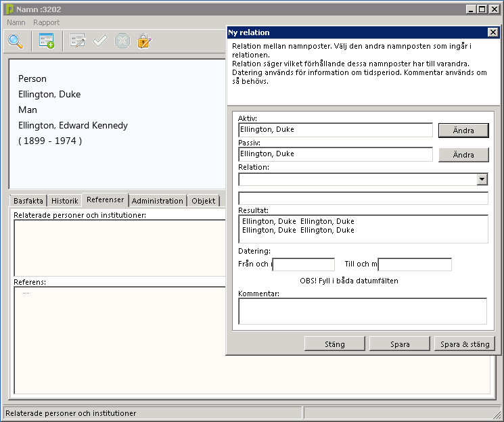Select the Referenser tab

point(105,200)
